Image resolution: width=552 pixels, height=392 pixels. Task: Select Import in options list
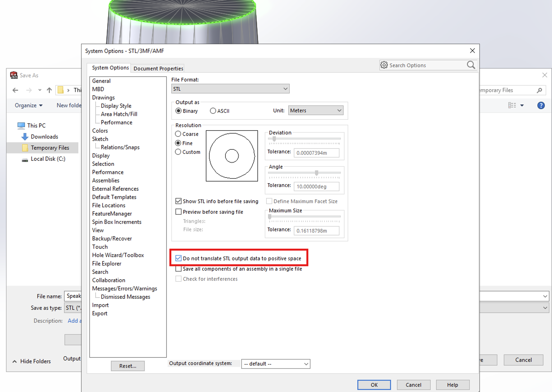[100, 305]
